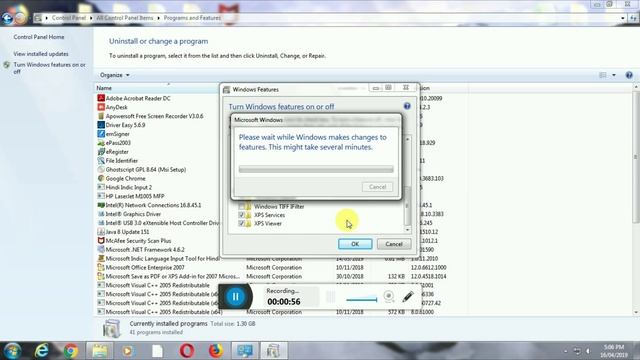Expand the address bar history dropdown
Screen dimensions: 640x360
point(623,18)
